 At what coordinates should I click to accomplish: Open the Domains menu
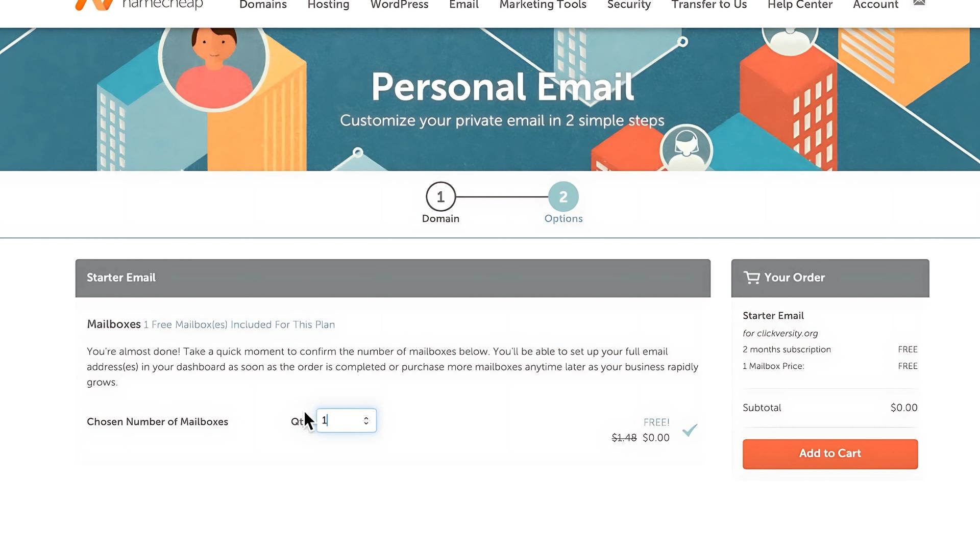(x=263, y=5)
